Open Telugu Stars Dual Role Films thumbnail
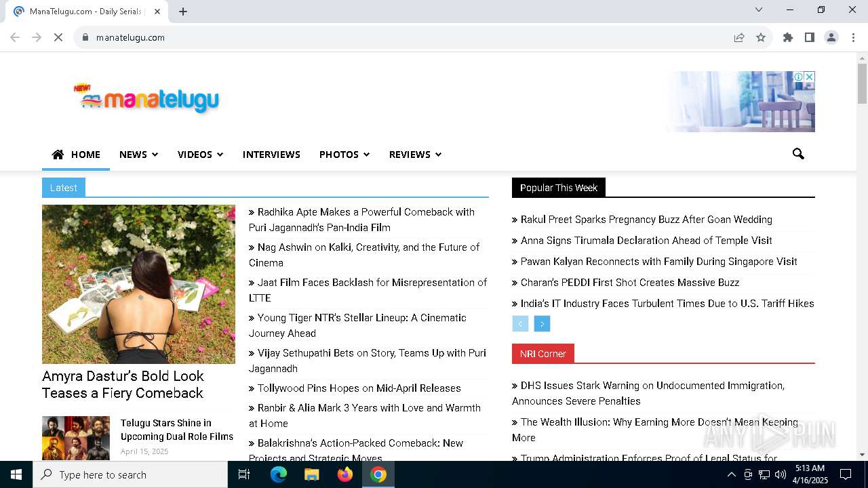This screenshot has height=488, width=868. point(76,438)
